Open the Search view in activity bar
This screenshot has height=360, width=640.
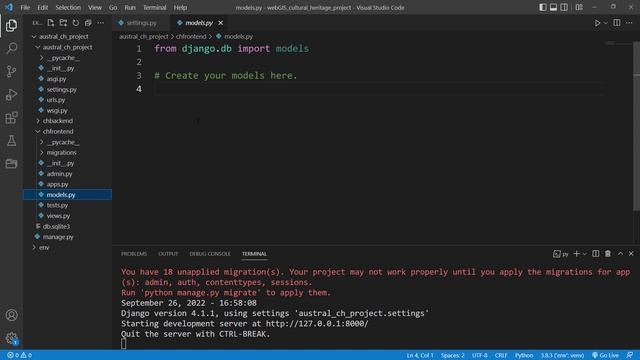pos(11,48)
